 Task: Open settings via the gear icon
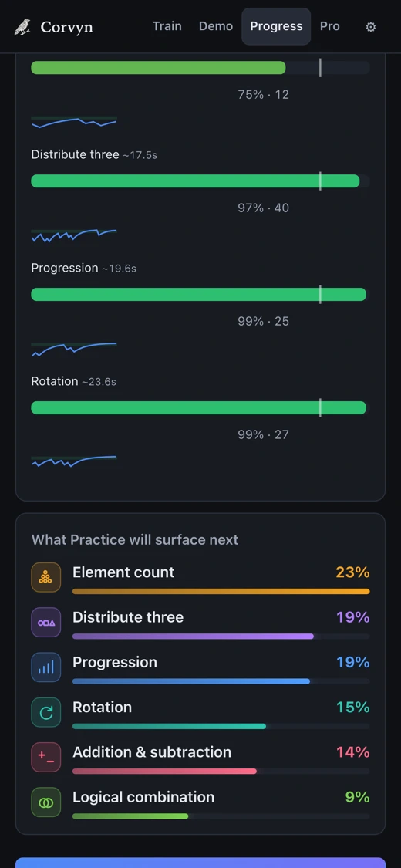tap(371, 26)
